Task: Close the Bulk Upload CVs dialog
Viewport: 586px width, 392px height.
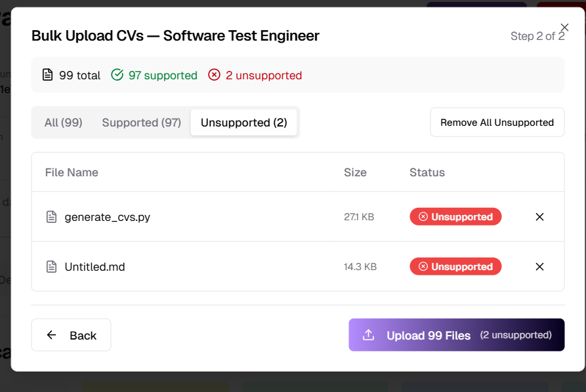Action: pyautogui.click(x=564, y=28)
